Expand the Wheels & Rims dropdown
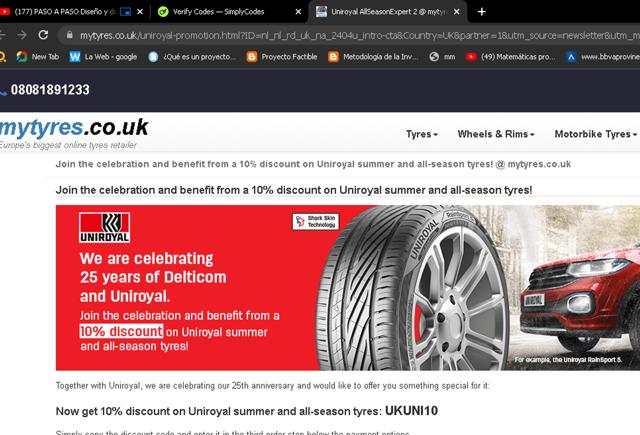640x435 pixels. (496, 134)
